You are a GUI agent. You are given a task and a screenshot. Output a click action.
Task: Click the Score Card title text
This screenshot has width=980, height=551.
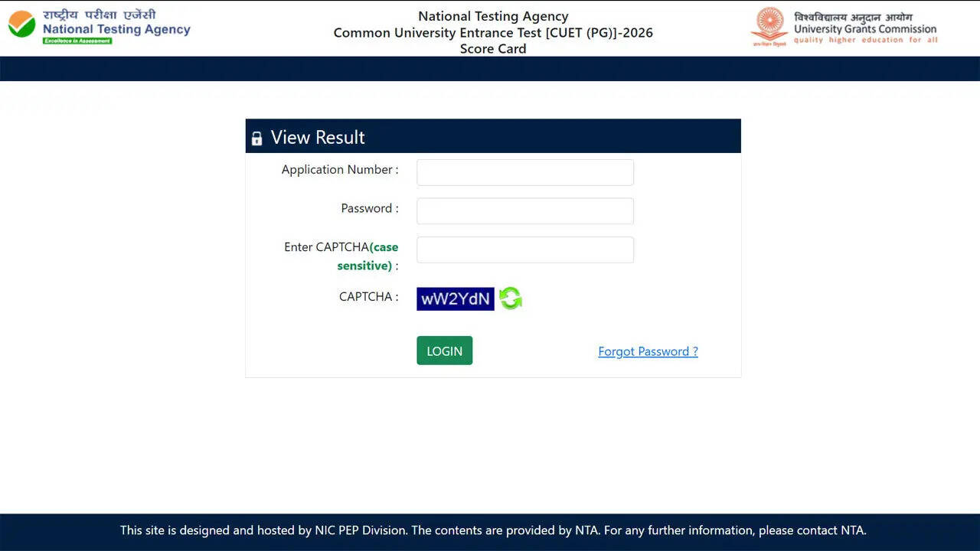[x=492, y=48]
